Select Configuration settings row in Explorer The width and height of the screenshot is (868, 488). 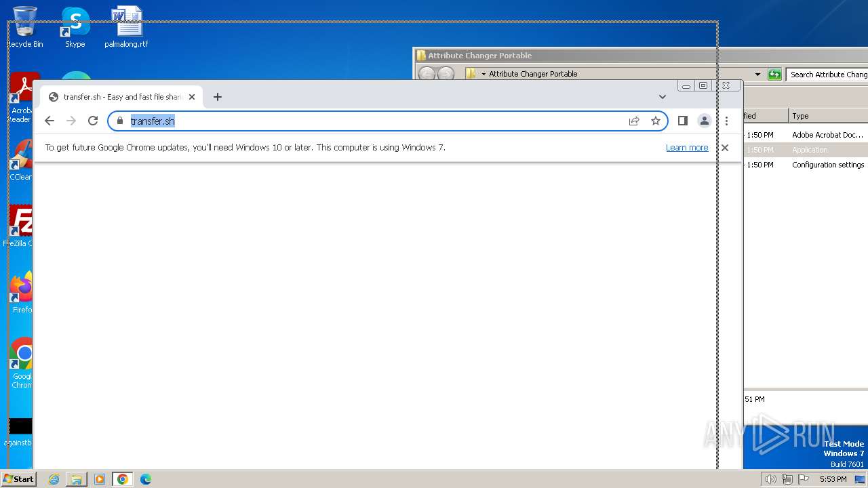[806, 165]
